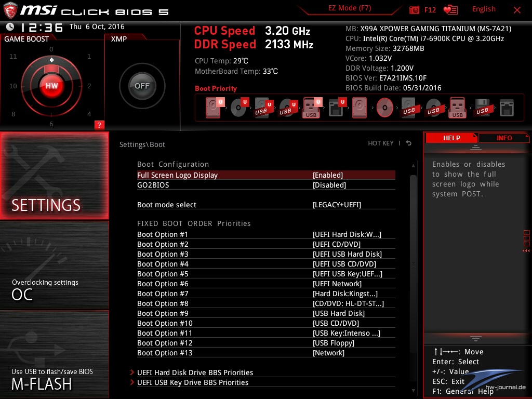Image resolution: width=532 pixels, height=399 pixels.
Task: Click the UEFI USB hard disk boot icon
Action: pyautogui.click(x=263, y=108)
